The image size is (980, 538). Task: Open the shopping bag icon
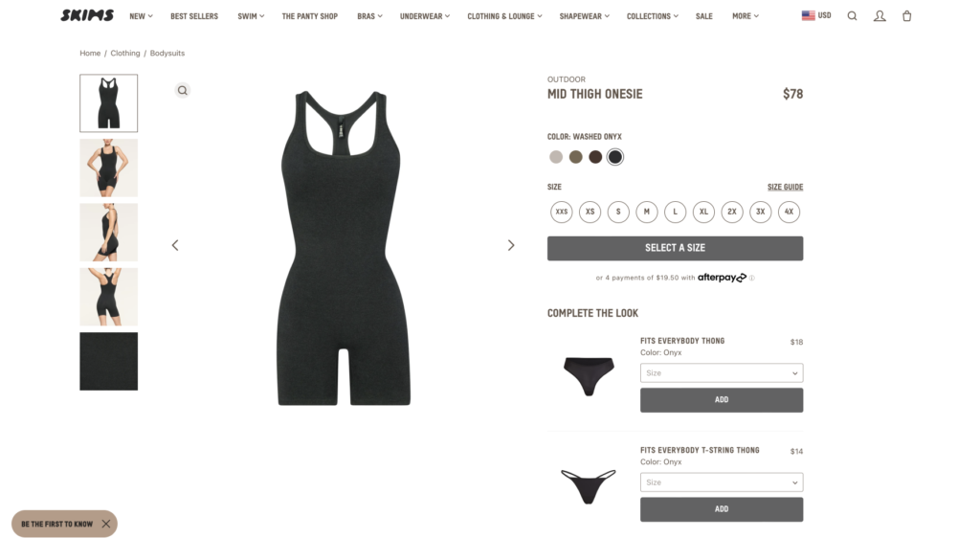click(x=907, y=16)
